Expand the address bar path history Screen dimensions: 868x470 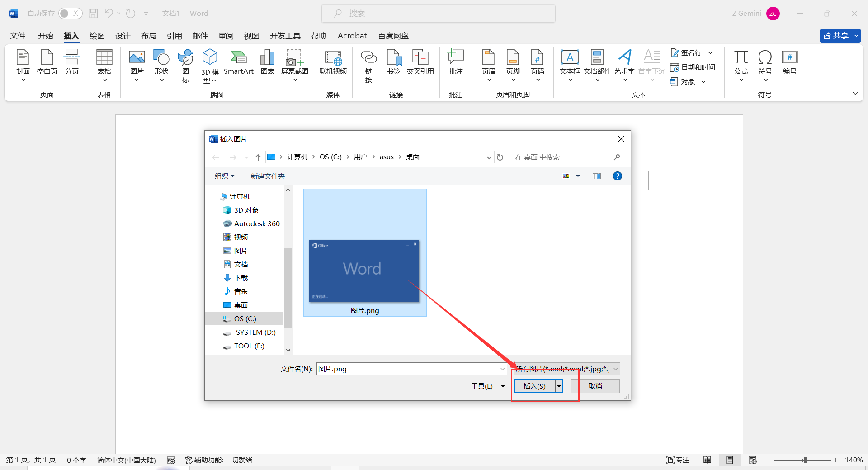[x=489, y=157]
